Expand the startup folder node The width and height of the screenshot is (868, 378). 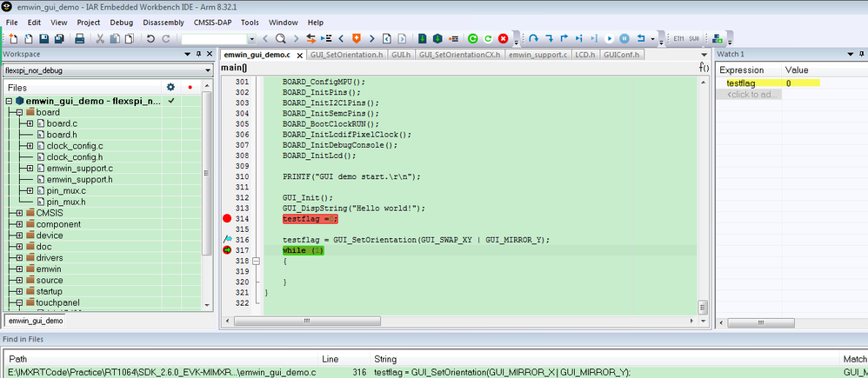pos(19,291)
